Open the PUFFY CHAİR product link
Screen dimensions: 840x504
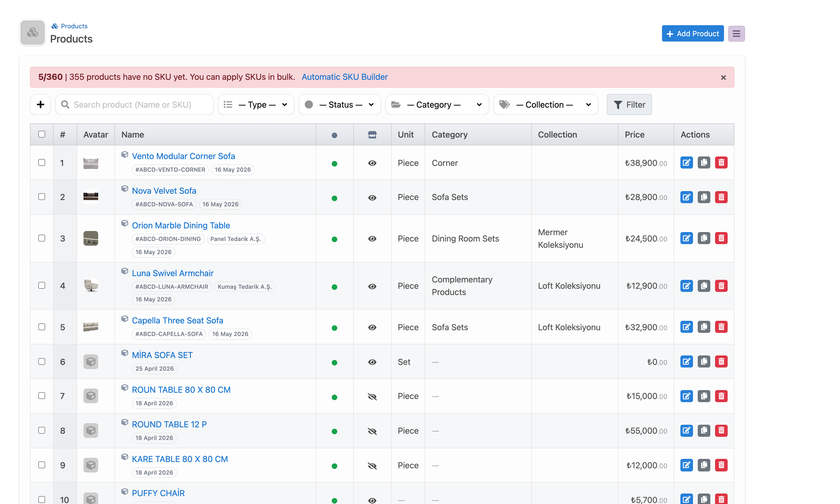point(158,493)
